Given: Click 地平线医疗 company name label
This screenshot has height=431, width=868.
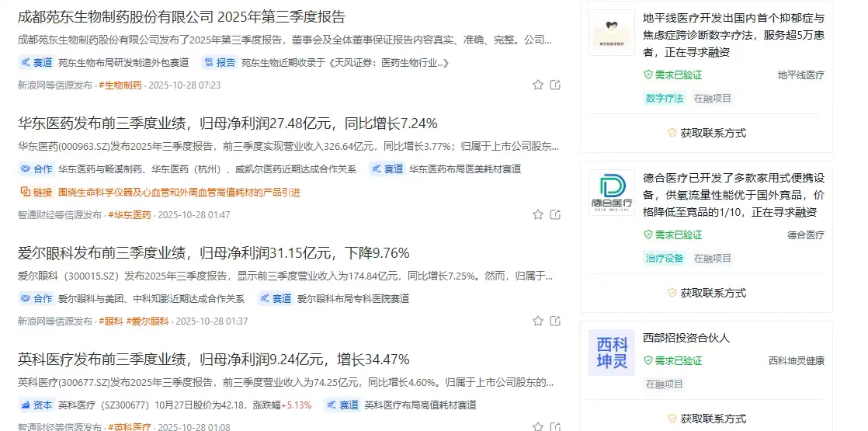Looking at the screenshot, I should (x=801, y=75).
